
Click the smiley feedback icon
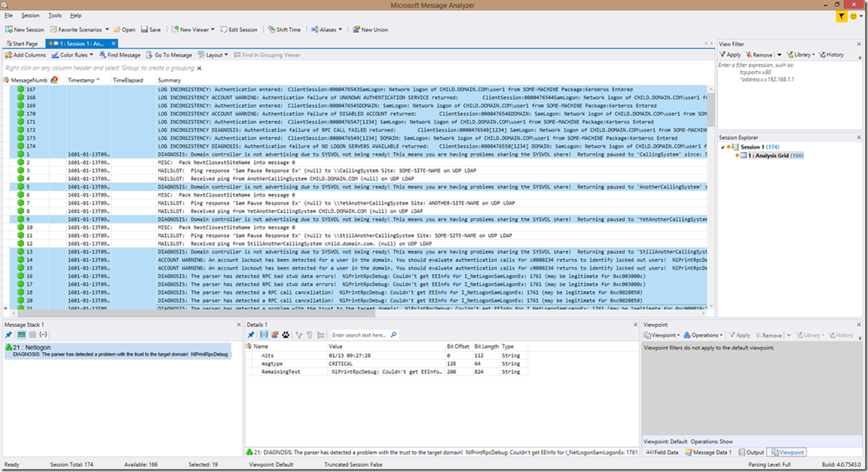tap(853, 17)
